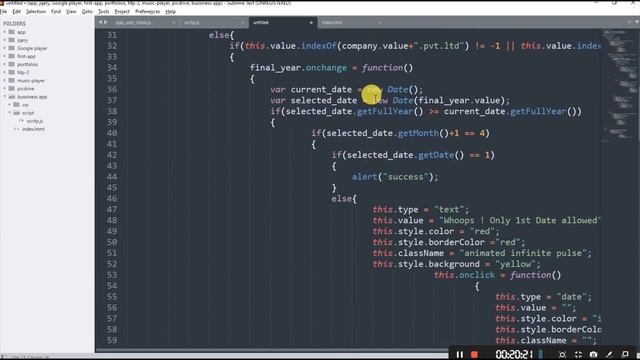
Task: Switch to the script.js editor tab
Action: 212,22
